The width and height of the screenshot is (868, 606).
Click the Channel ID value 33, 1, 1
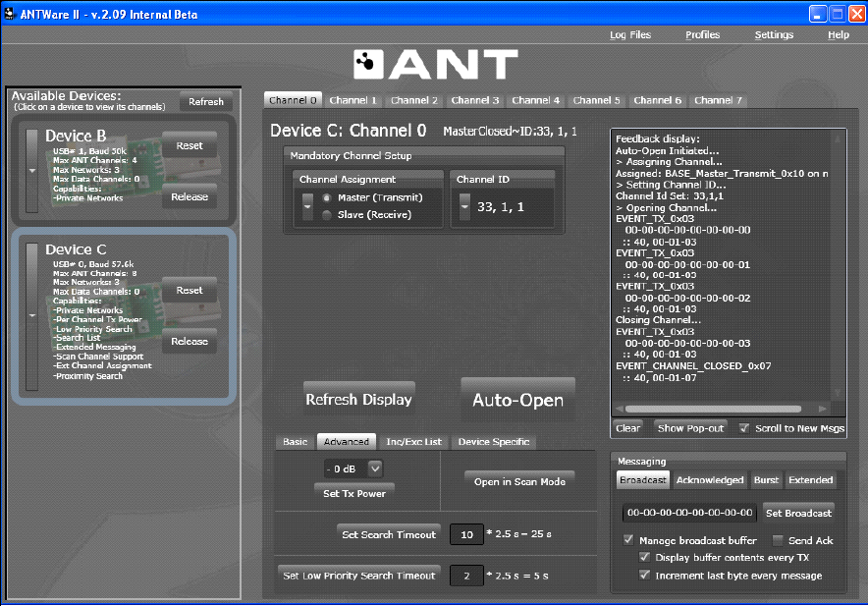click(501, 207)
